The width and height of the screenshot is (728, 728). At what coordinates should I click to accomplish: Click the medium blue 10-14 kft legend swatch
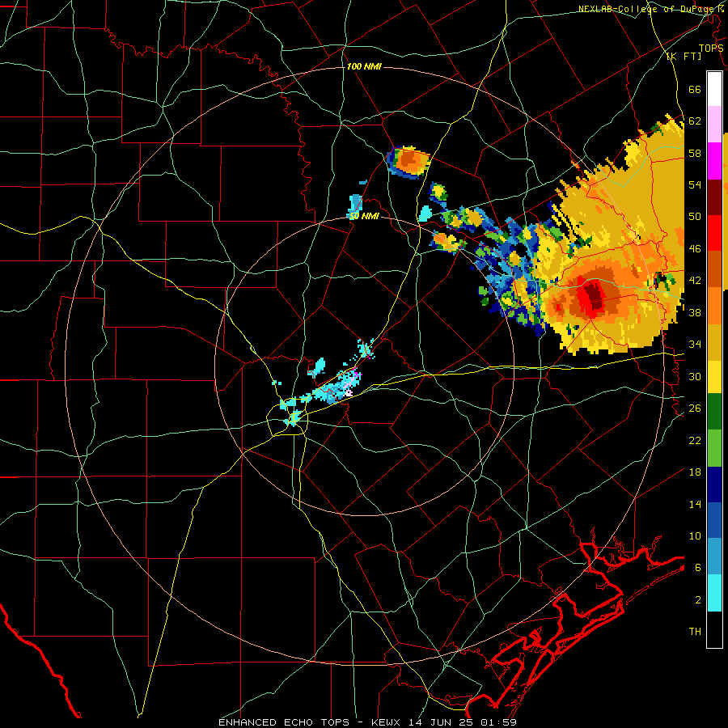click(714, 521)
